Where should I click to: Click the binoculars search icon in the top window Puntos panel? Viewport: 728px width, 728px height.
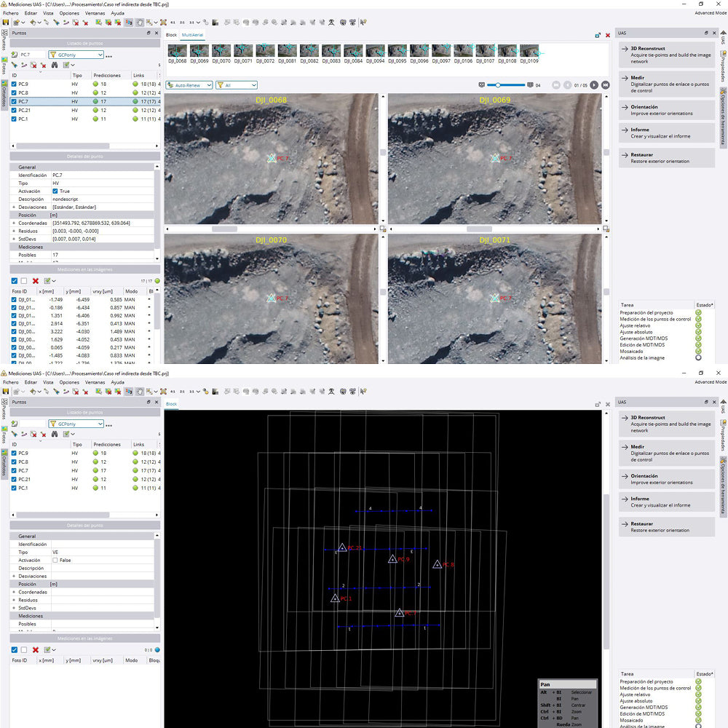(55, 65)
